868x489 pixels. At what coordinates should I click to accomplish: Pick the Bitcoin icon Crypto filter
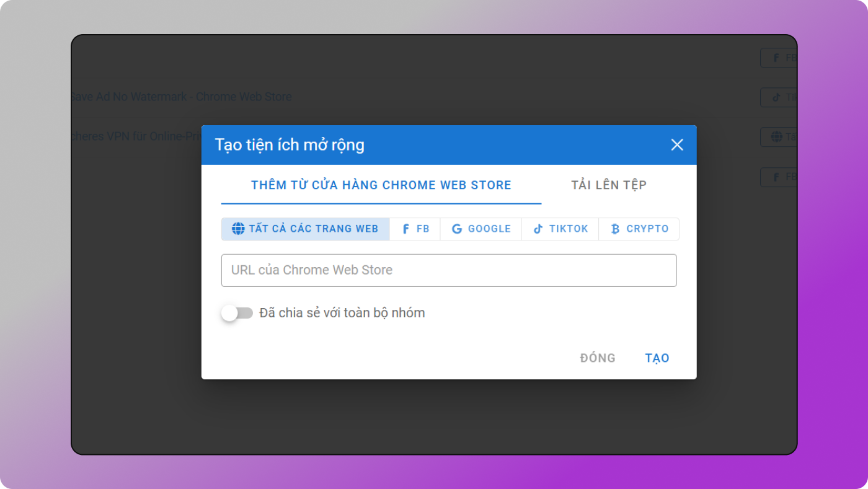click(x=615, y=229)
